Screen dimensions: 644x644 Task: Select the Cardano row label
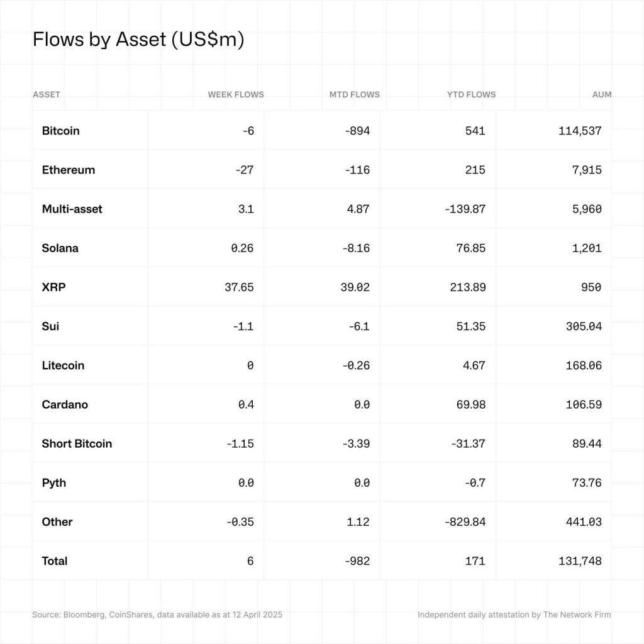(x=65, y=404)
